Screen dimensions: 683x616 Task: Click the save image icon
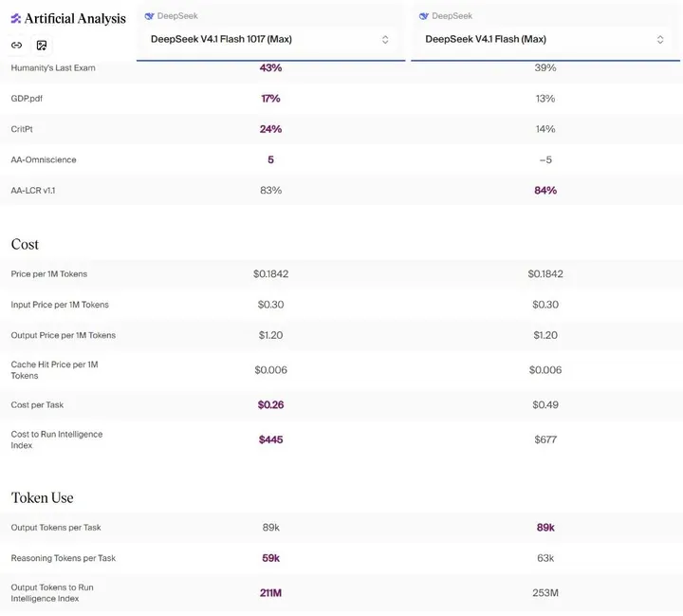(x=42, y=45)
